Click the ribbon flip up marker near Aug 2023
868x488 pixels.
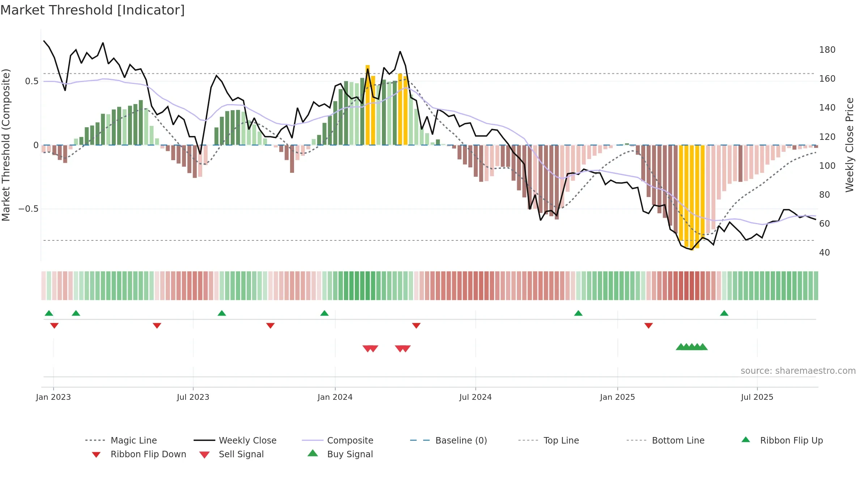(222, 313)
